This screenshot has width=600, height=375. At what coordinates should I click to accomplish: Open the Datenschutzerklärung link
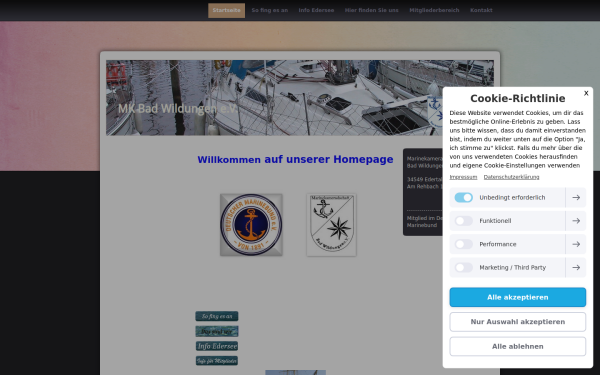tap(511, 177)
